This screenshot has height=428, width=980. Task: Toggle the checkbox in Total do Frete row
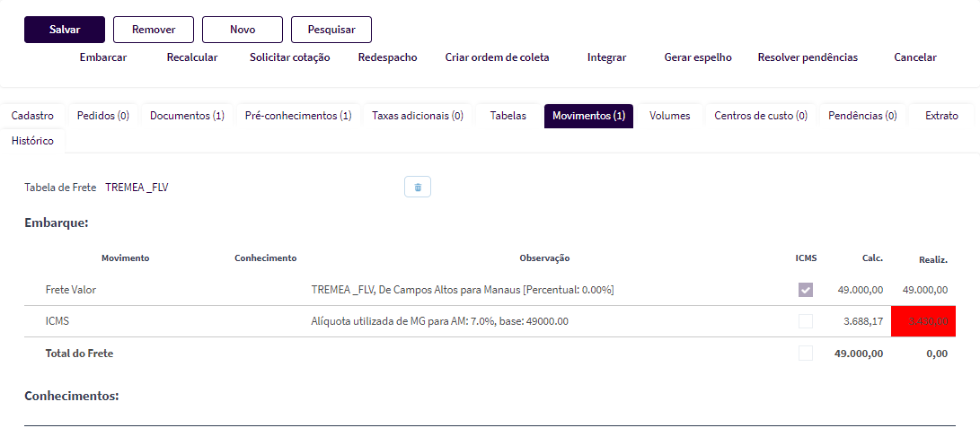[x=806, y=354]
